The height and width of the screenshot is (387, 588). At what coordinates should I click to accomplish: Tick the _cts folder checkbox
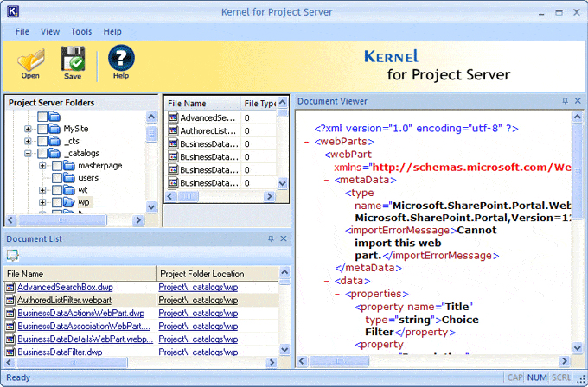pyautogui.click(x=42, y=142)
